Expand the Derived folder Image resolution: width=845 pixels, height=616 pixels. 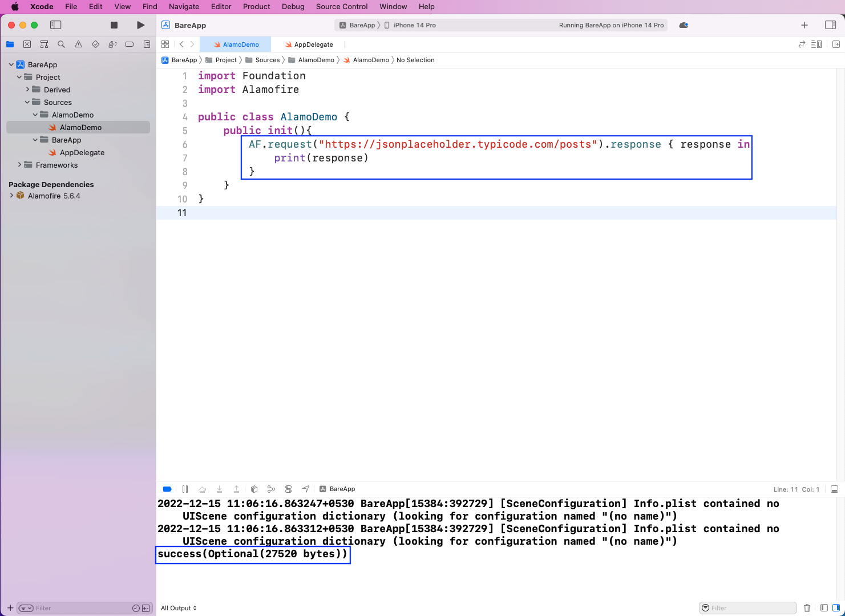27,90
